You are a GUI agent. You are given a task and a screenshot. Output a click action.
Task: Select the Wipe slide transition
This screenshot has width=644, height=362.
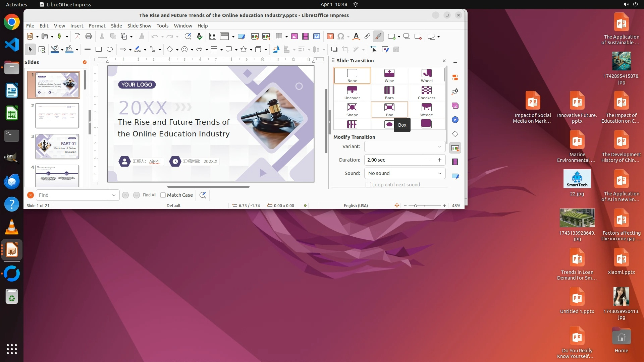pyautogui.click(x=389, y=75)
